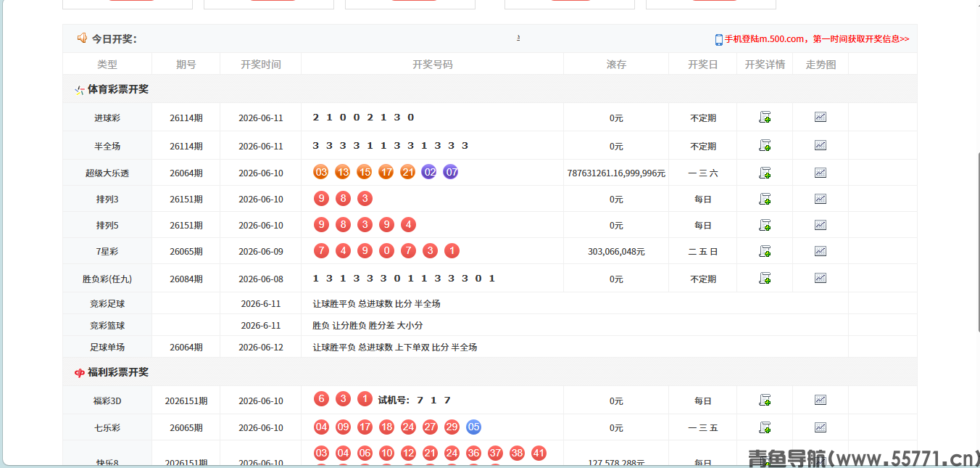Open the 竞彩足球 link
The image size is (980, 468).
[107, 304]
